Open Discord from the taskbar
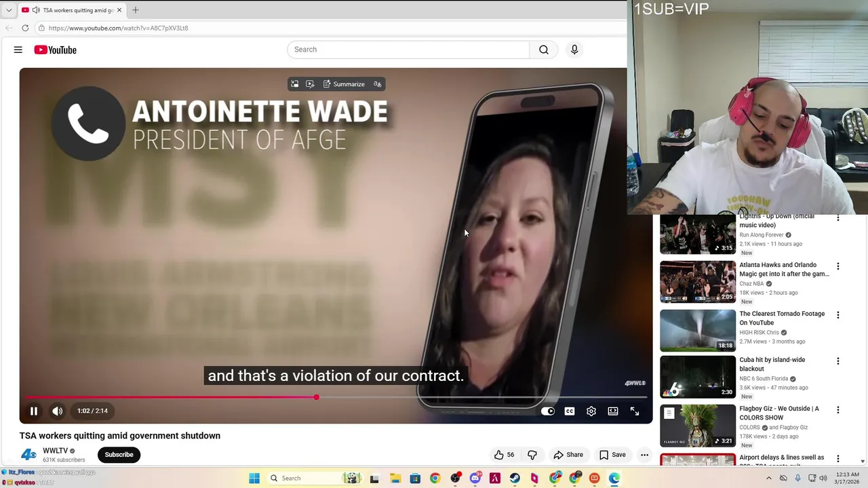 [x=475, y=479]
